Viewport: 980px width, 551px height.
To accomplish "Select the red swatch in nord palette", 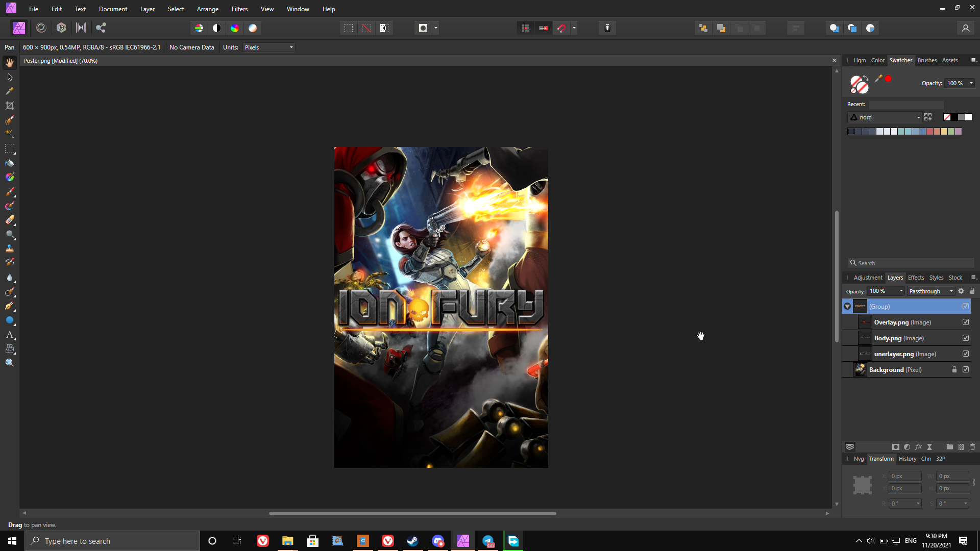I will (x=929, y=132).
